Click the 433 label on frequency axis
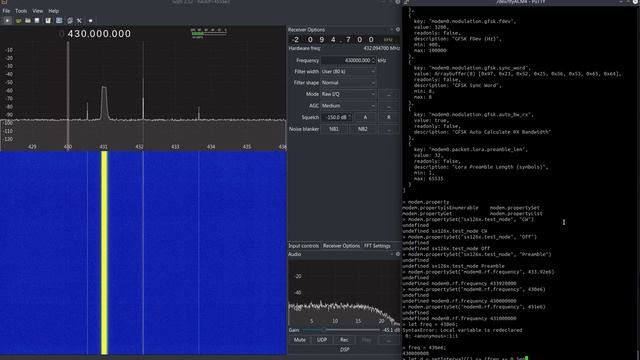 175,147
